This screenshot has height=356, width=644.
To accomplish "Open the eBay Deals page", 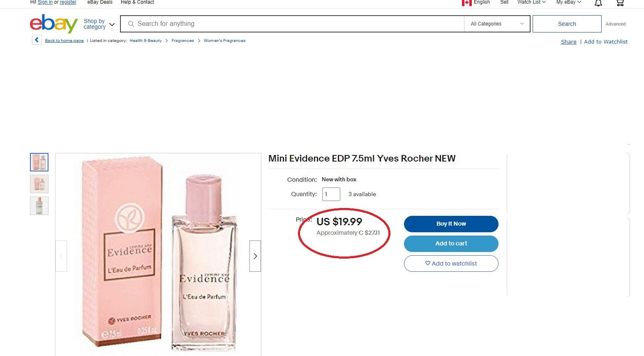I will pos(100,2).
